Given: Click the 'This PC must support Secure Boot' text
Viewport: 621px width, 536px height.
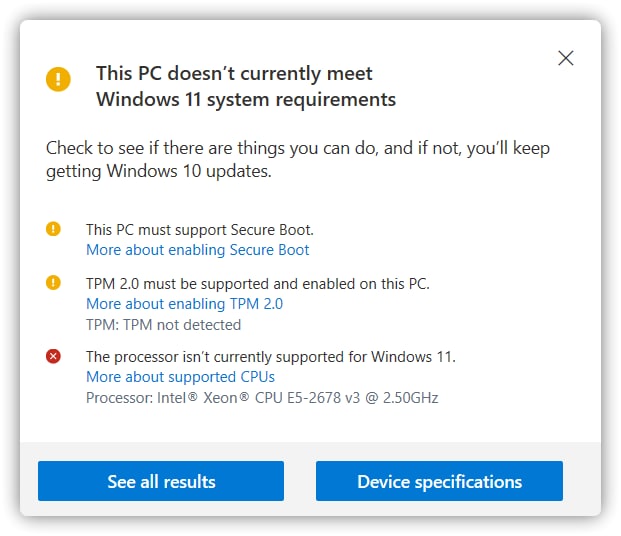Looking at the screenshot, I should [200, 230].
